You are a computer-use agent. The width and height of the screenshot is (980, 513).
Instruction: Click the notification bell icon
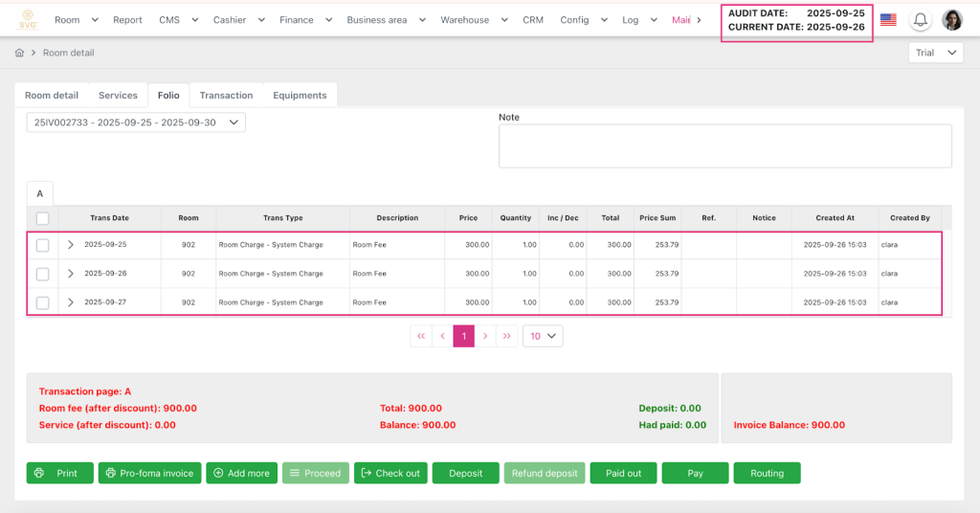(921, 20)
